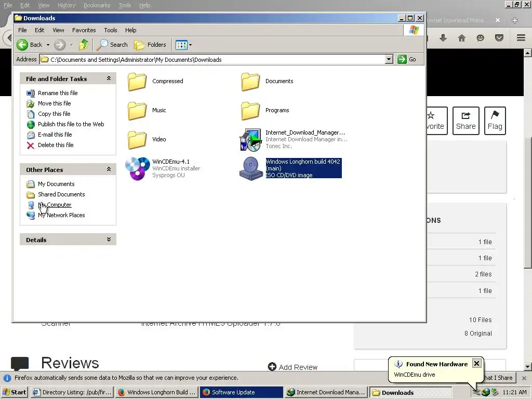Switch to Internet Download Manager taskbar item

pyautogui.click(x=326, y=392)
